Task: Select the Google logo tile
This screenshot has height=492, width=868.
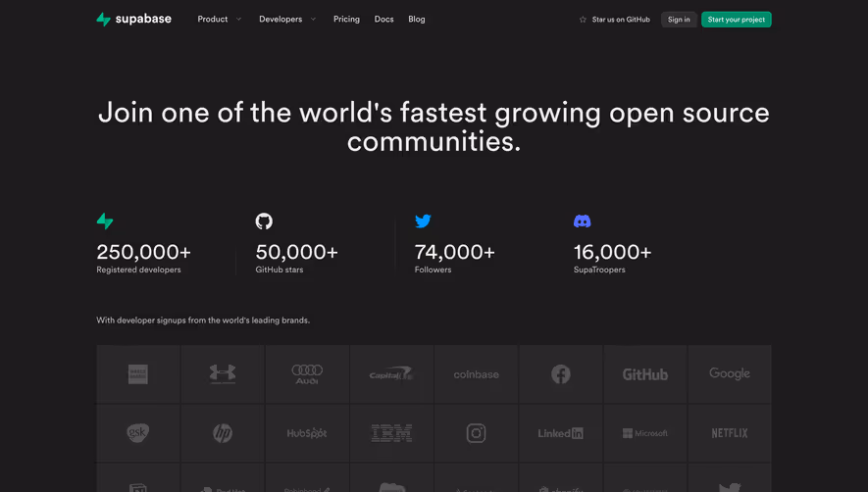Action: (730, 374)
